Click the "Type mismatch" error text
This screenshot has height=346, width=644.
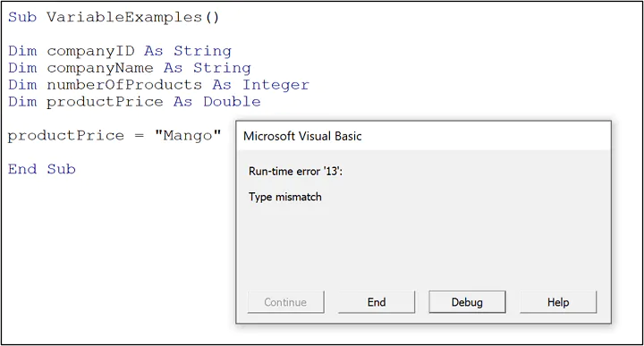coord(285,197)
